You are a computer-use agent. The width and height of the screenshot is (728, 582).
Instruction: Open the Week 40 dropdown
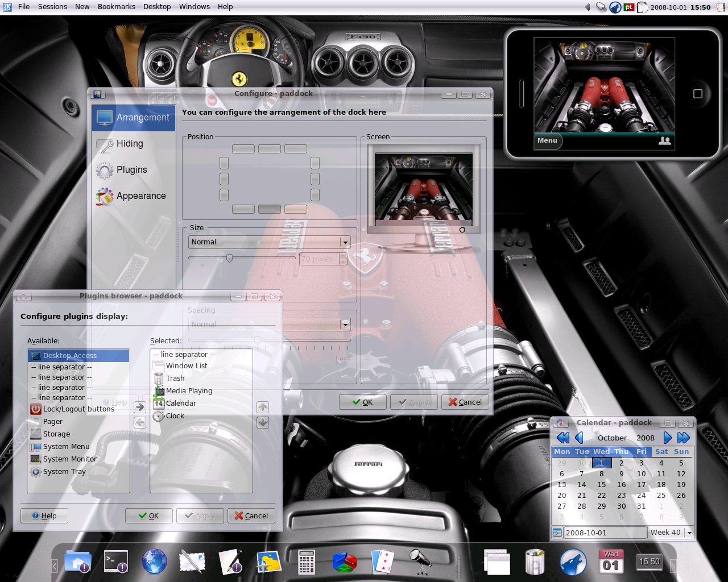point(671,533)
